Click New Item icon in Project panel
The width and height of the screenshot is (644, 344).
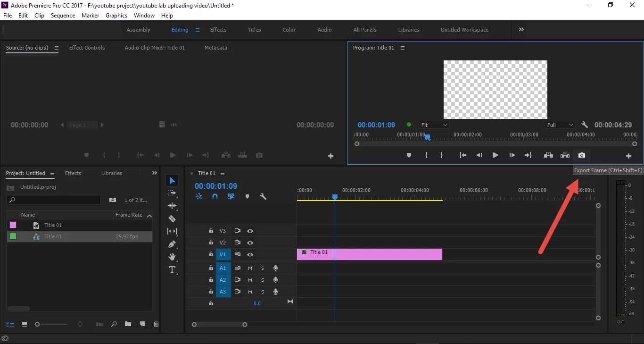142,324
